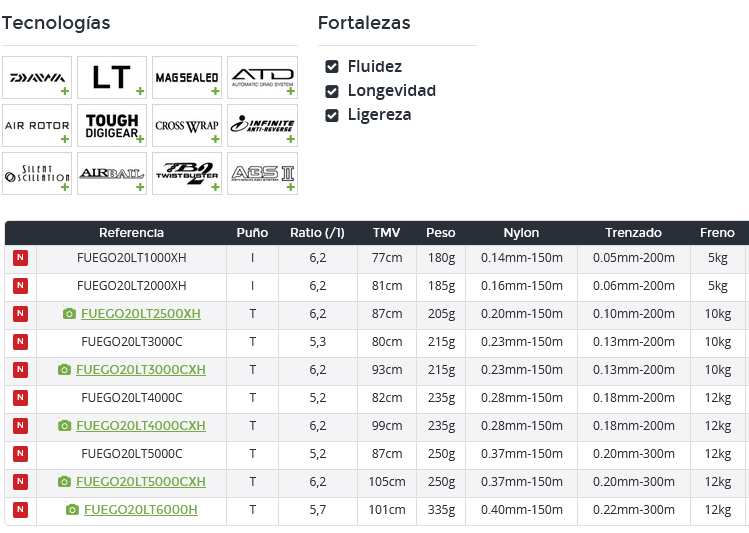Image resolution: width=749 pixels, height=533 pixels.
Task: Click the Fortalezas section heading
Action: click(364, 23)
